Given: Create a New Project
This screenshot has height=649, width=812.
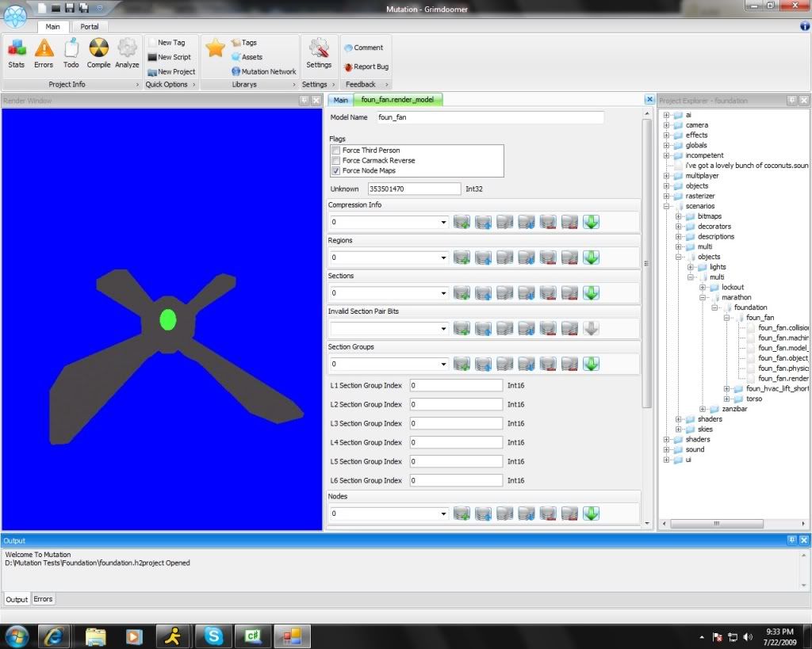Looking at the screenshot, I should click(171, 72).
